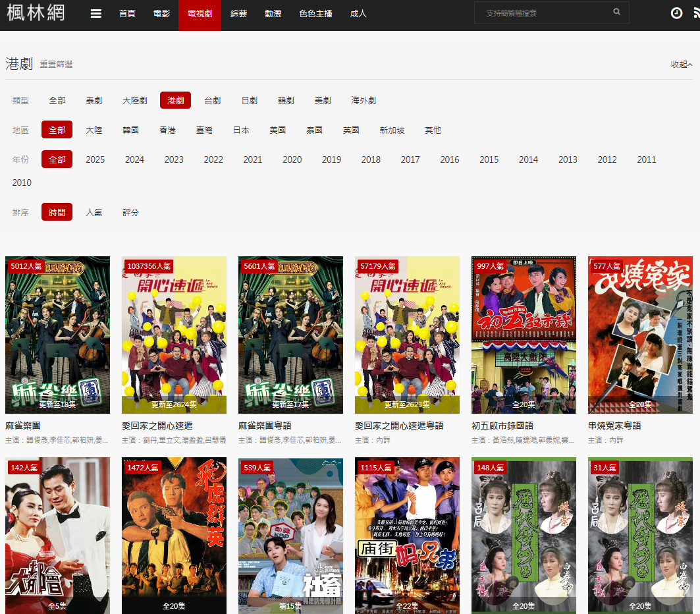Open the poster showing 第15集
The width and height of the screenshot is (700, 614).
[290, 536]
